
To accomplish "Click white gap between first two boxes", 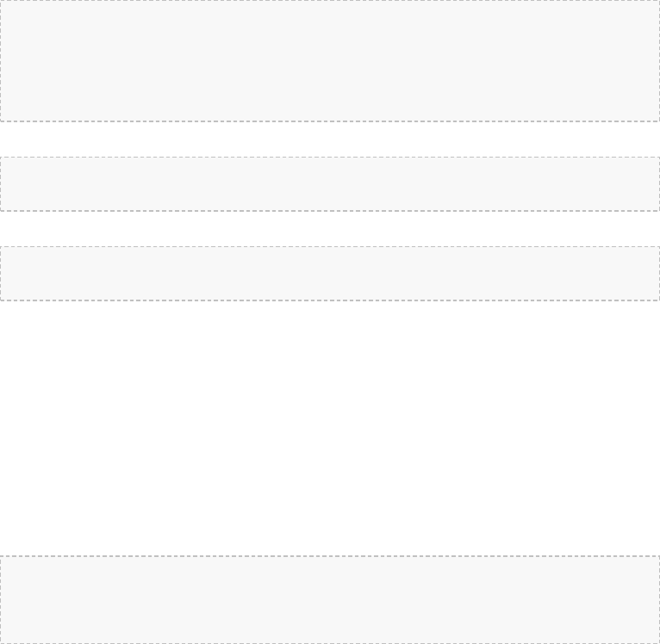I will [x=330, y=139].
